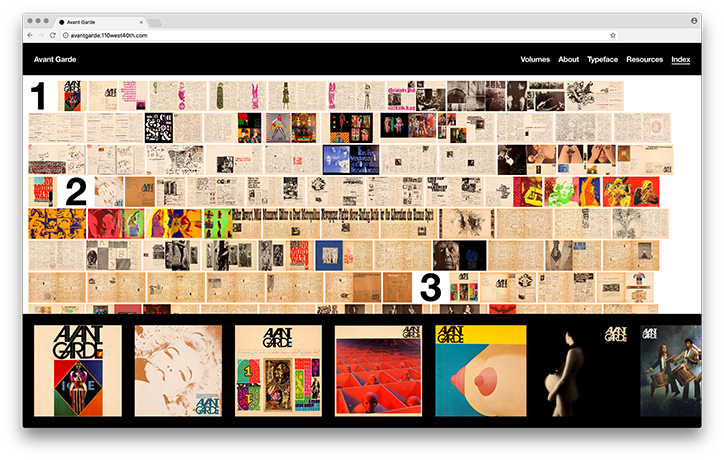
Task: Open the Marilyn portrait cover in bottom strip
Action: click(178, 370)
